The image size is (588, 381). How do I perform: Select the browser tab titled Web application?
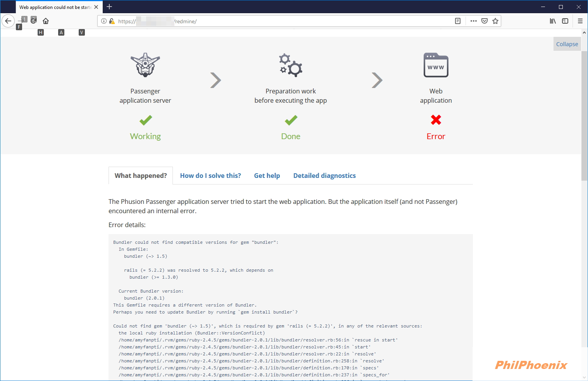pos(59,7)
